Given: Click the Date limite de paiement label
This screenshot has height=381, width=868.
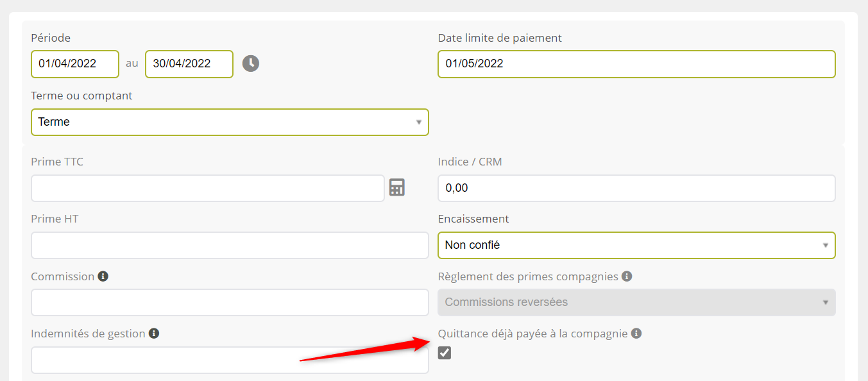Looking at the screenshot, I should point(500,38).
